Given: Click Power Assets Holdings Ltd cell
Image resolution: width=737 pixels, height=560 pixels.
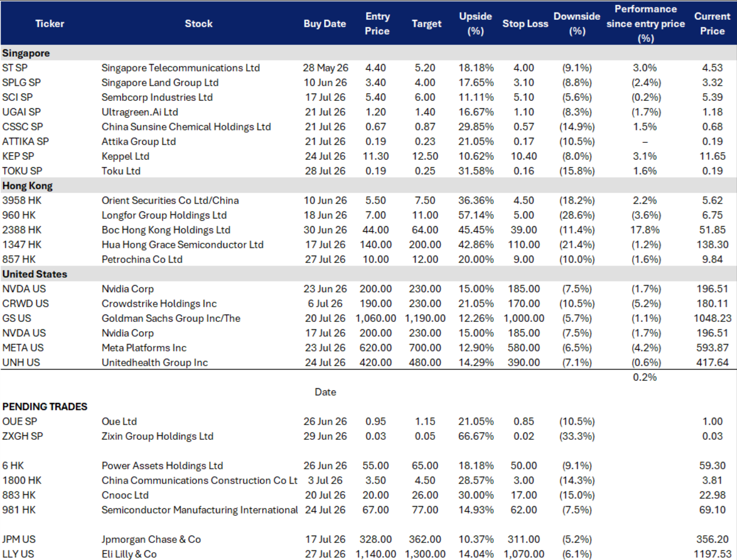Looking at the screenshot, I should click(162, 466).
